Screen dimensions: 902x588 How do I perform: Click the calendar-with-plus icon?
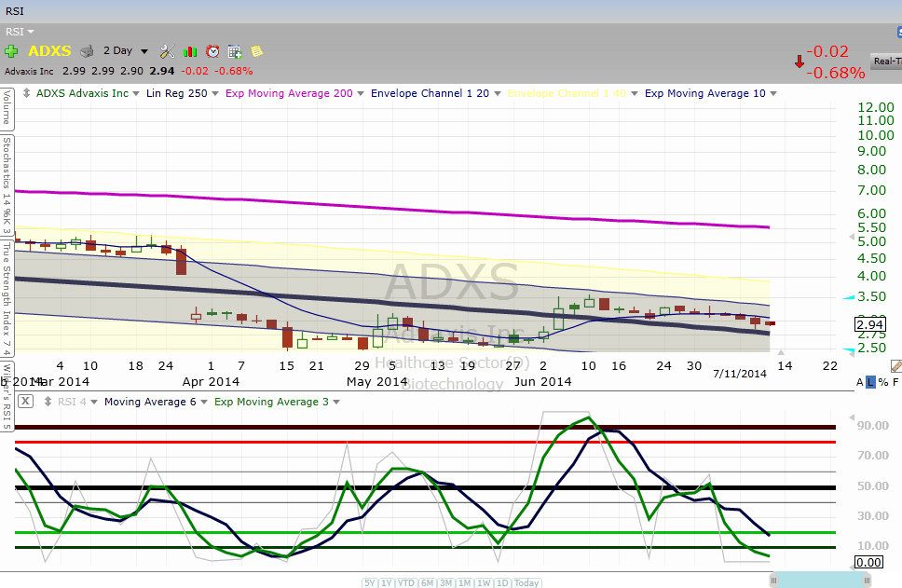[x=235, y=51]
